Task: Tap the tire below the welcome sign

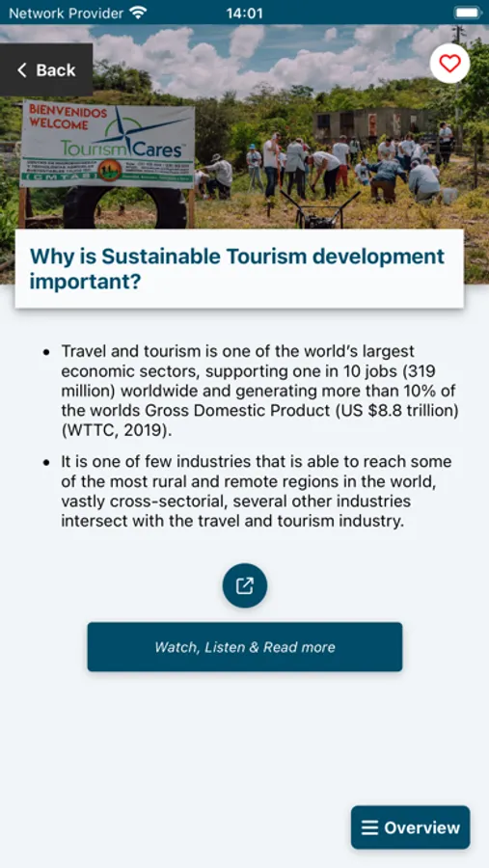Action: pyautogui.click(x=124, y=207)
